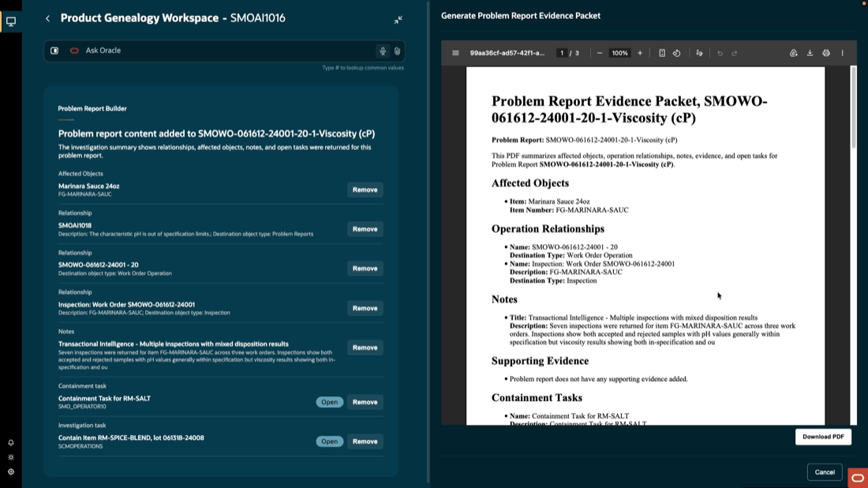
Task: Zoom out the PDF with minus button
Action: 600,53
